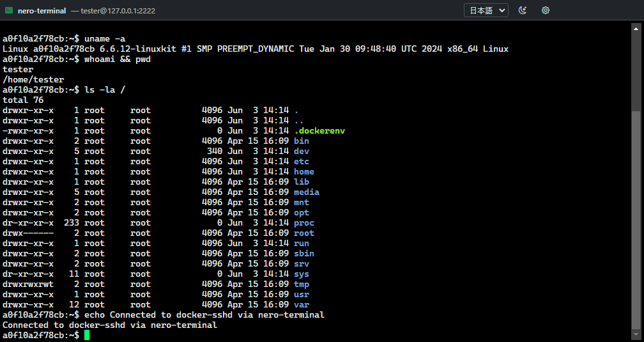Click the 340 size value in dev row

(215, 152)
